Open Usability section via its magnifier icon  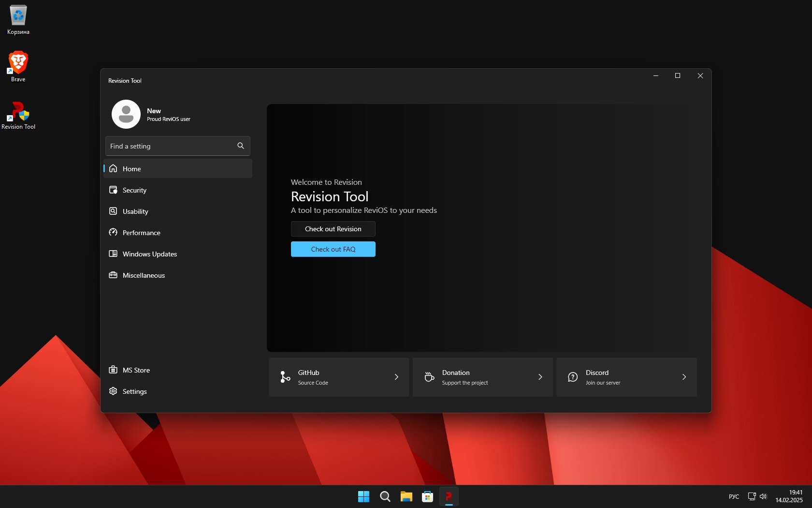pos(113,211)
